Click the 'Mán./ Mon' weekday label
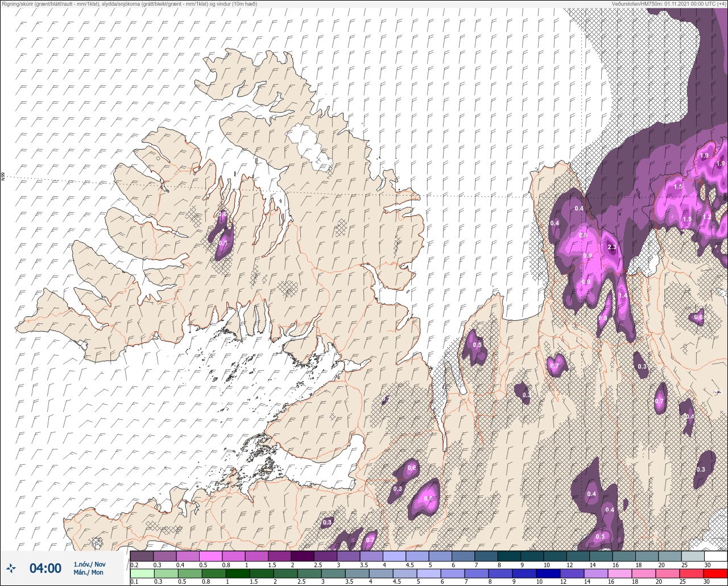This screenshot has width=728, height=586. point(89,572)
